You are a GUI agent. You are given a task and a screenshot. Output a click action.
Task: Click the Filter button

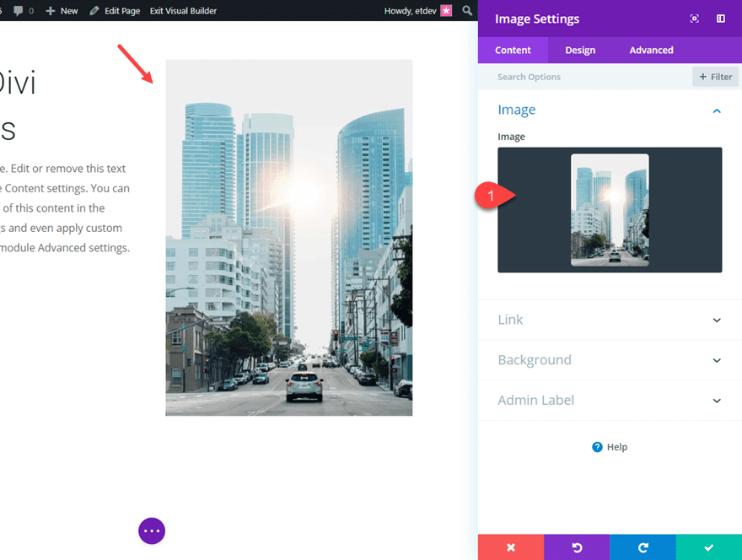pos(715,76)
